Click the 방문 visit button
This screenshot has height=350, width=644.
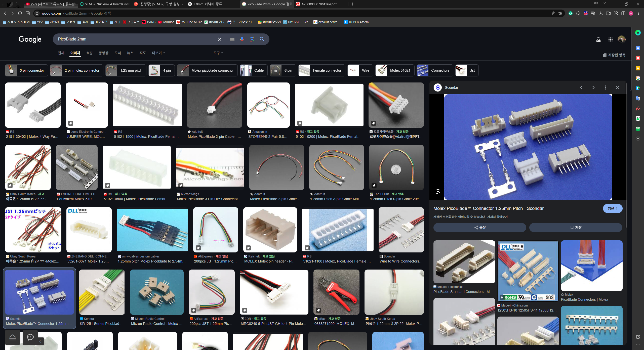pyautogui.click(x=612, y=208)
